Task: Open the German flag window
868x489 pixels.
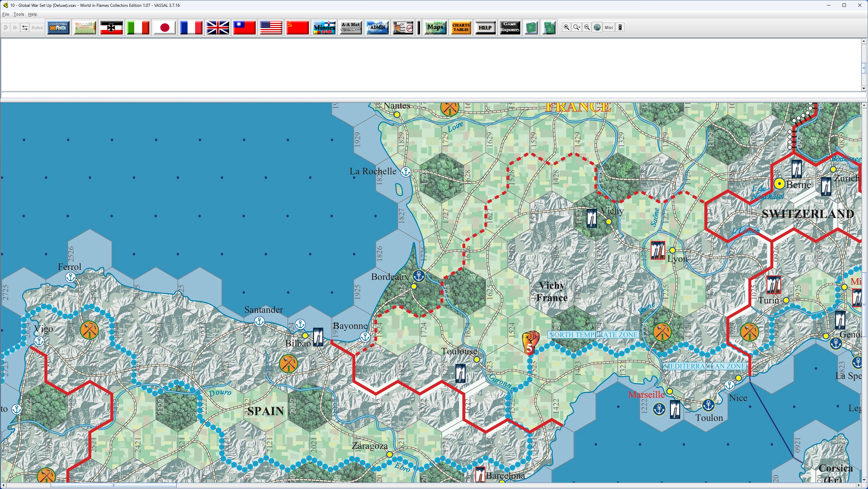Action: pos(111,28)
